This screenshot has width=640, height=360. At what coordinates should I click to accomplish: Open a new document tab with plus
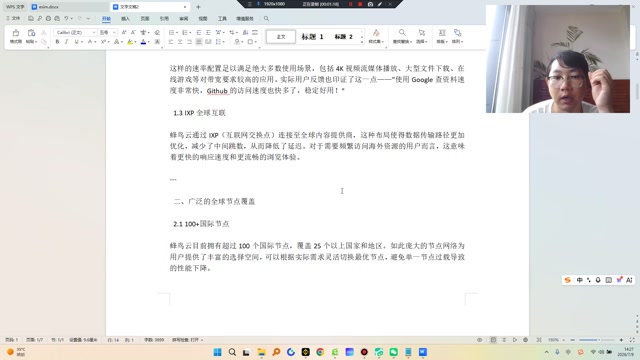(198, 7)
